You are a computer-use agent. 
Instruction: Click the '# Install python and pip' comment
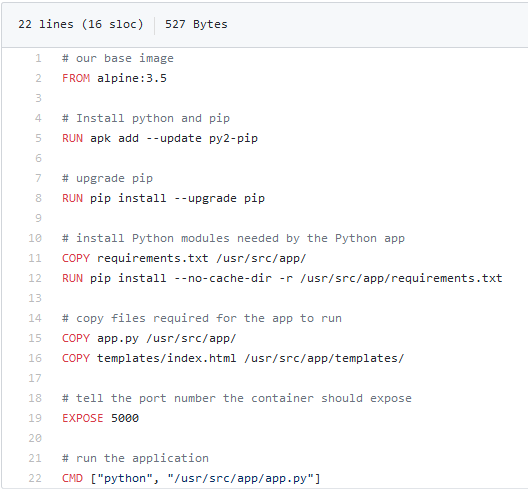146,118
